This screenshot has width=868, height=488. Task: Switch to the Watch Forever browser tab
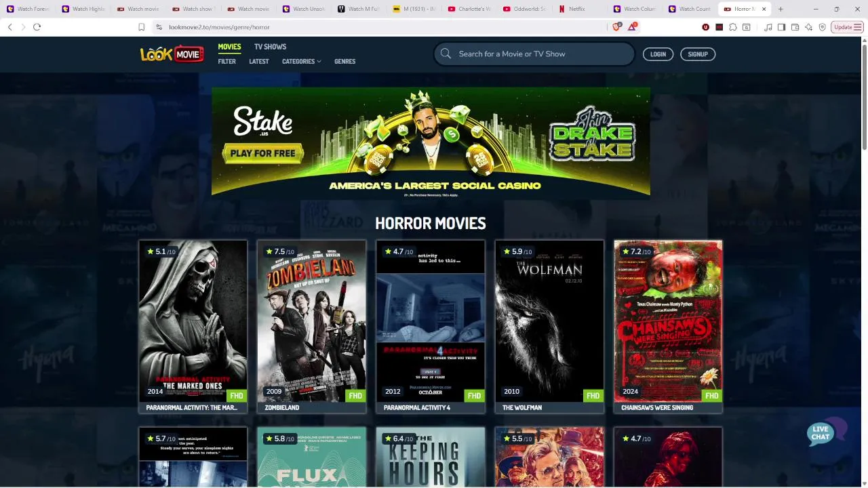[28, 9]
